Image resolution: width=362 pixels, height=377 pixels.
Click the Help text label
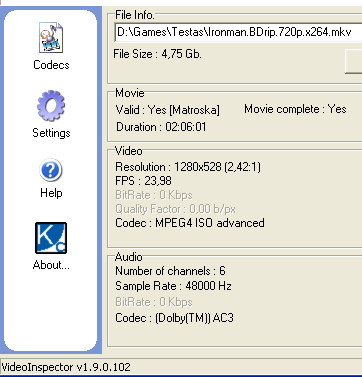coord(51,193)
